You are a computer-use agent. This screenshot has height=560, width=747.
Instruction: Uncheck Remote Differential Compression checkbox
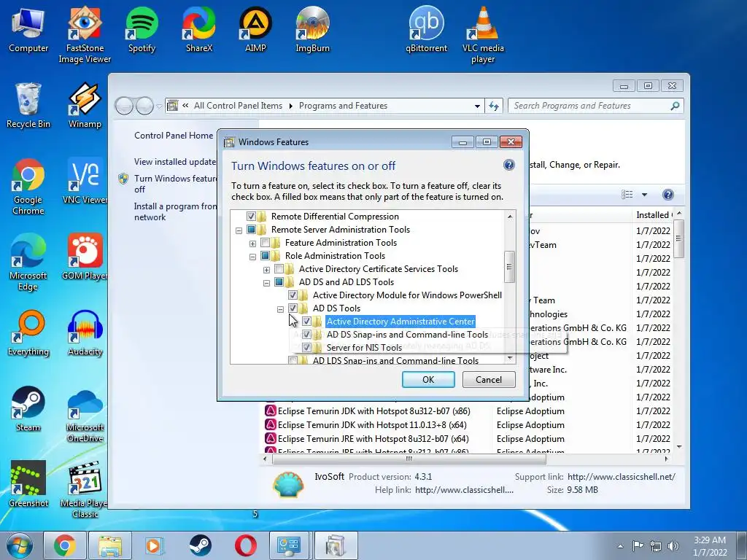tap(251, 216)
